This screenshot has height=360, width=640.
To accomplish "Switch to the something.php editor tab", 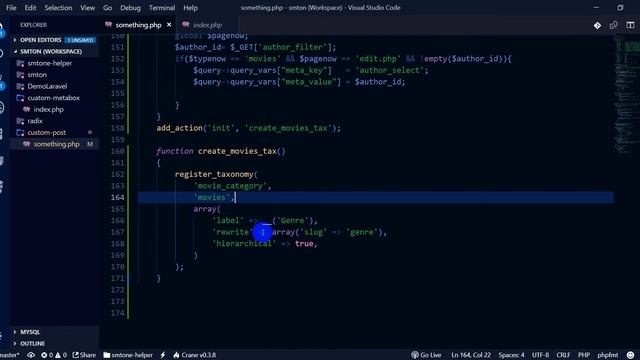I will pyautogui.click(x=138, y=25).
